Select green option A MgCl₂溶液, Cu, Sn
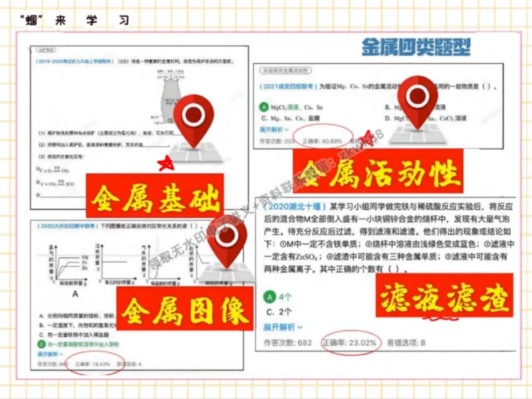532x399 pixels. tap(291, 107)
